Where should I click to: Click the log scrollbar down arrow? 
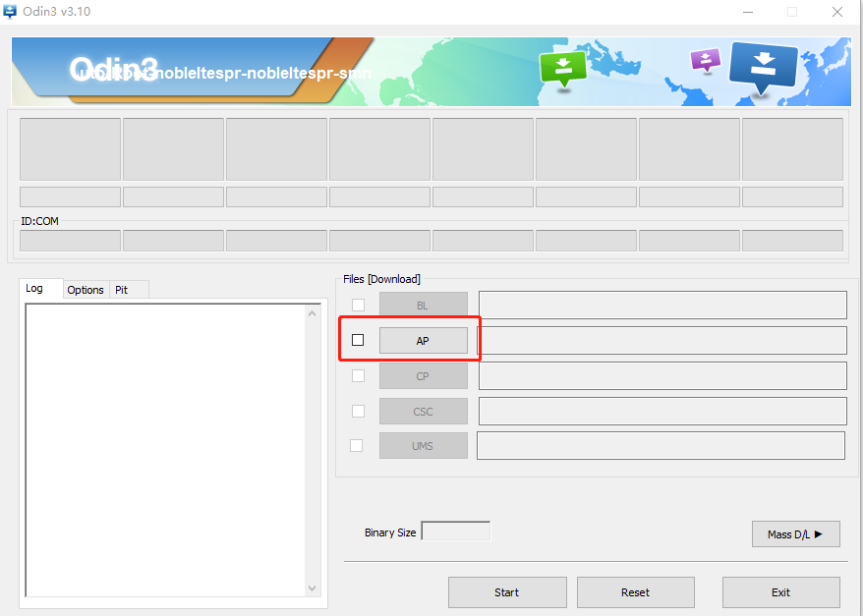tap(312, 588)
